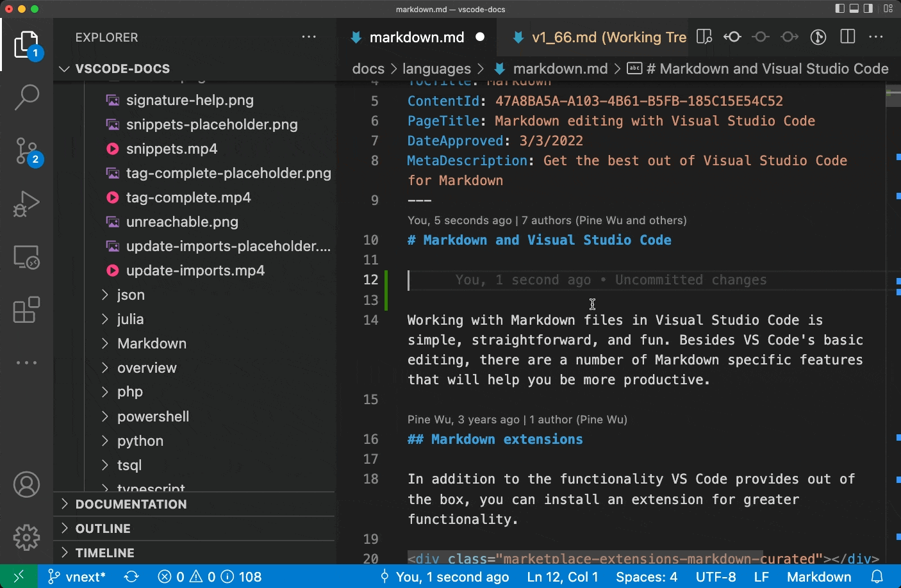Click the vnext branch indicator
Image resolution: width=901 pixels, height=588 pixels.
(77, 576)
